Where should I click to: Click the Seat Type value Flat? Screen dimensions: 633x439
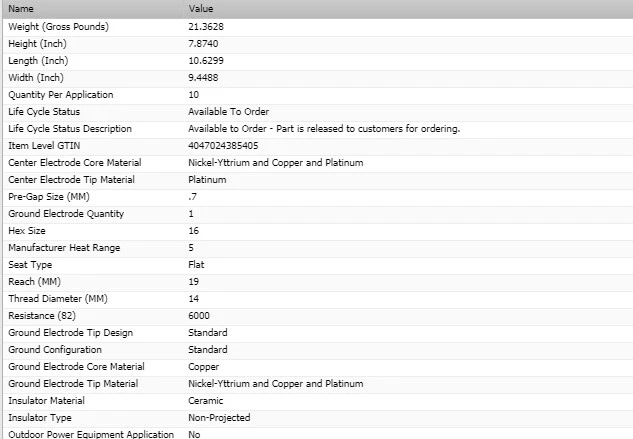196,265
